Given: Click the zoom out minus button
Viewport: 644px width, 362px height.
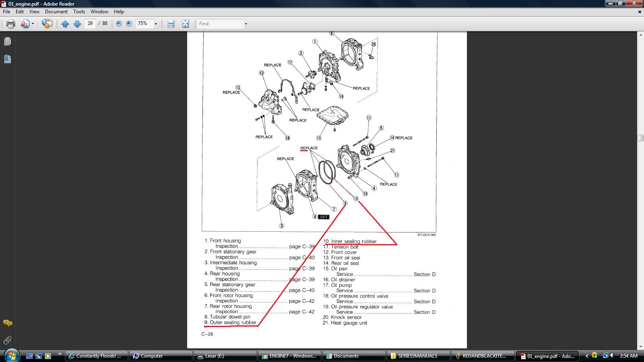Looking at the screenshot, I should coord(119,24).
